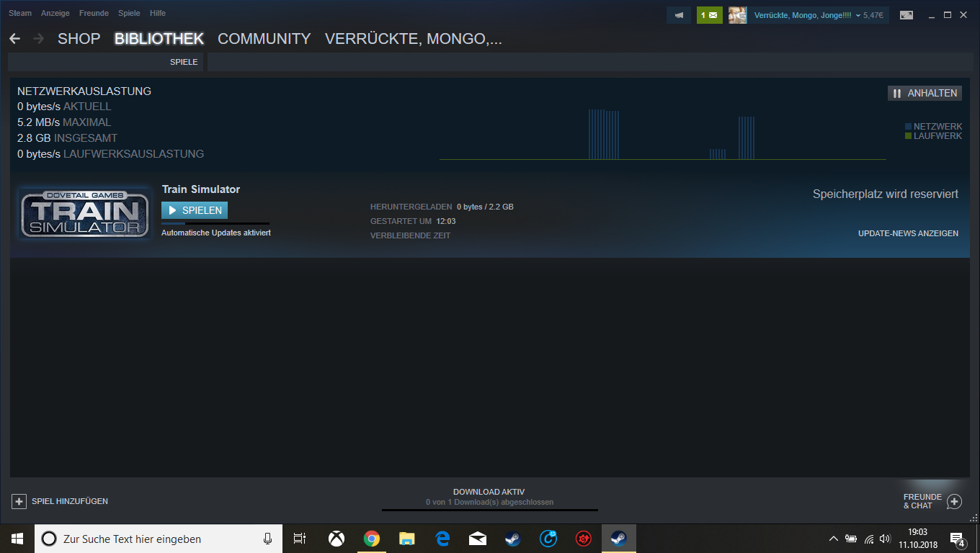Click the SPIELEN button for Train Simulator
Image resolution: width=980 pixels, height=553 pixels.
point(195,210)
